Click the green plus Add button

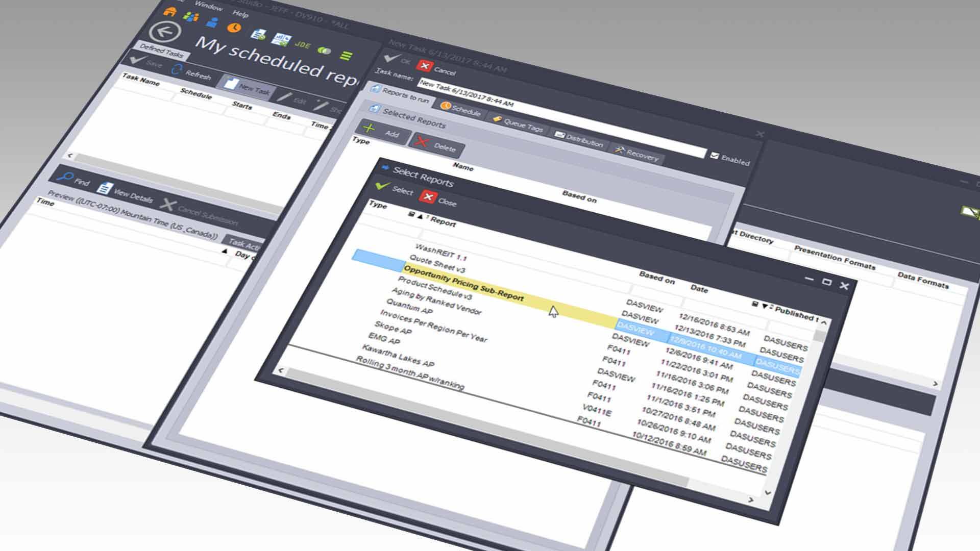382,132
